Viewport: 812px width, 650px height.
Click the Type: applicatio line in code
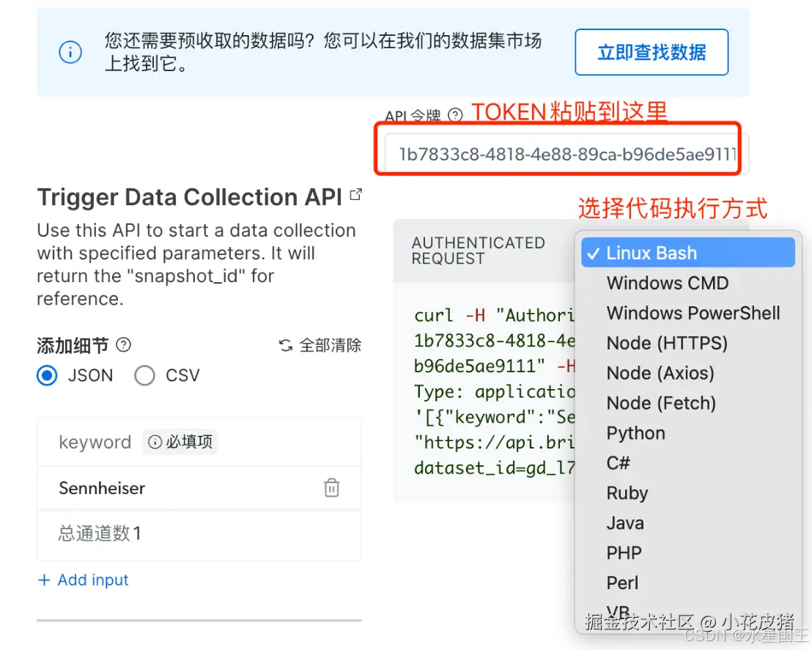click(494, 392)
